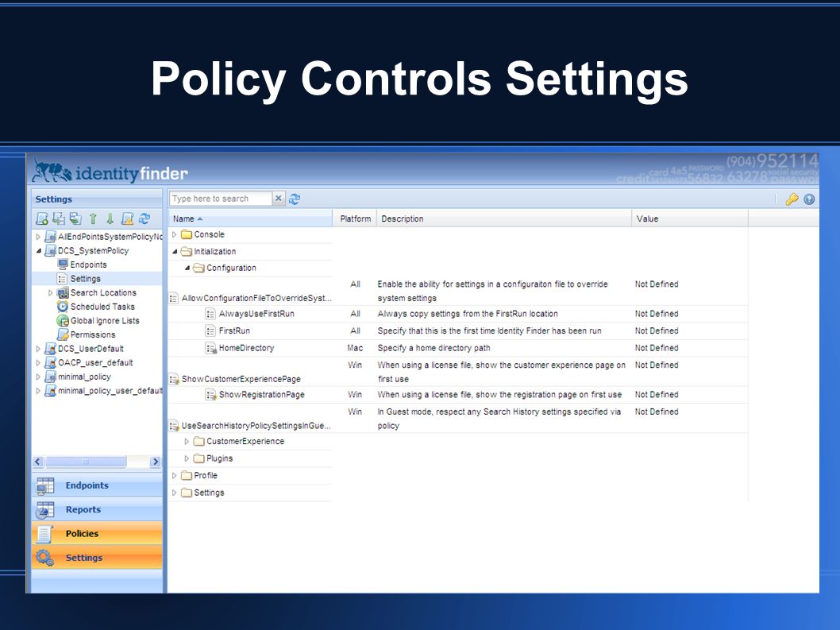Open the Settings navigation tab
This screenshot has width=840, height=630.
(x=97, y=558)
